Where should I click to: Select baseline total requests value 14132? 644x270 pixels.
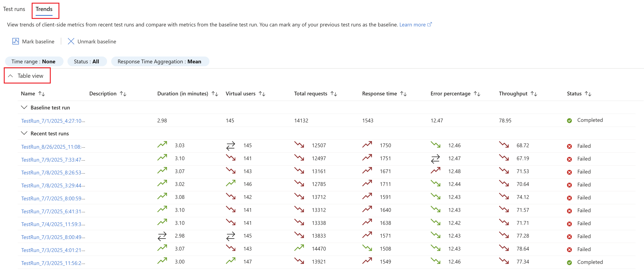[x=301, y=120]
